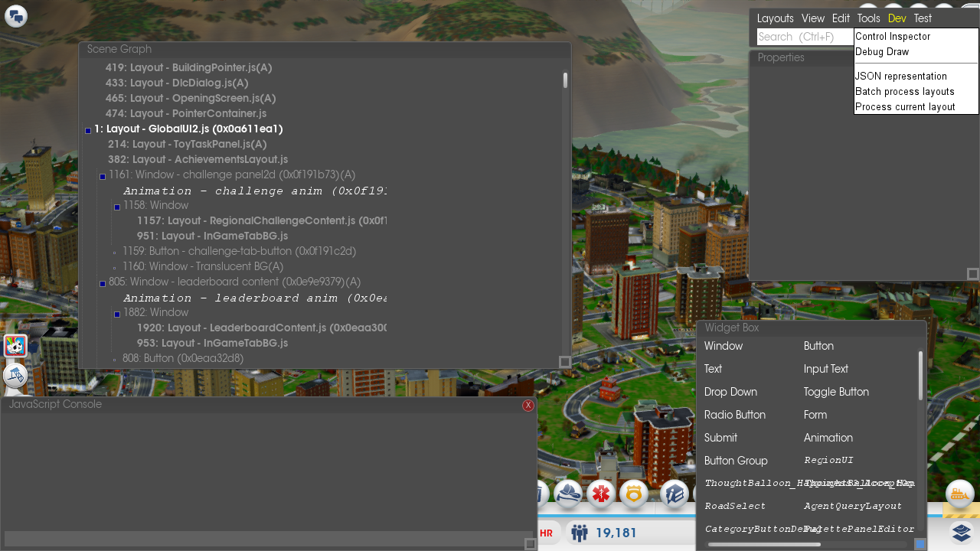Click the blue tower icon button
980x551 pixels.
[15, 375]
